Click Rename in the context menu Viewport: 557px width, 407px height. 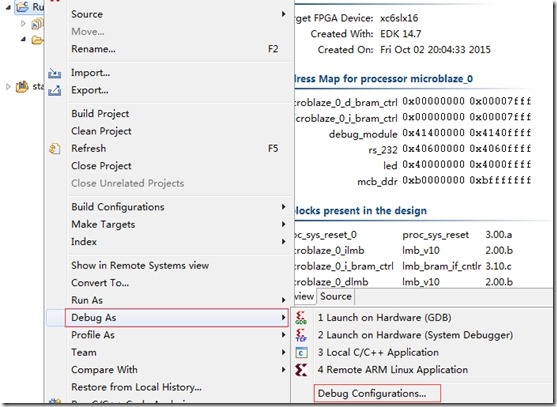[x=93, y=49]
